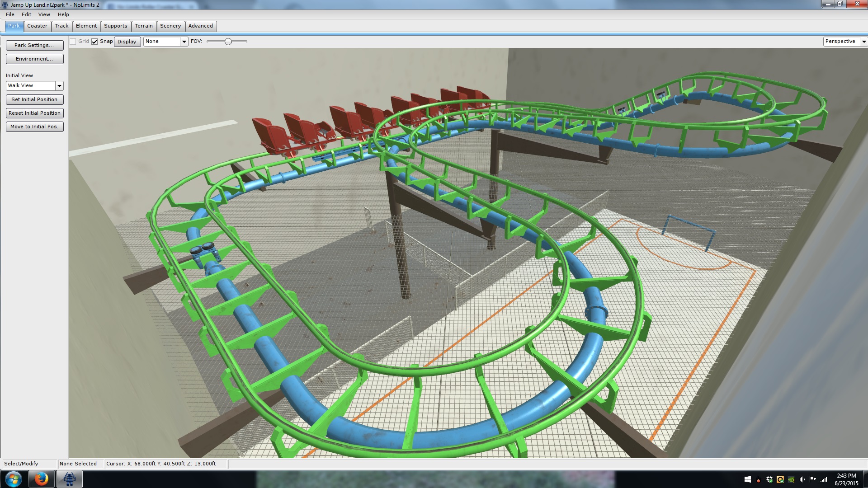Open the None dropdown beside Display
868x488 pixels.
184,42
